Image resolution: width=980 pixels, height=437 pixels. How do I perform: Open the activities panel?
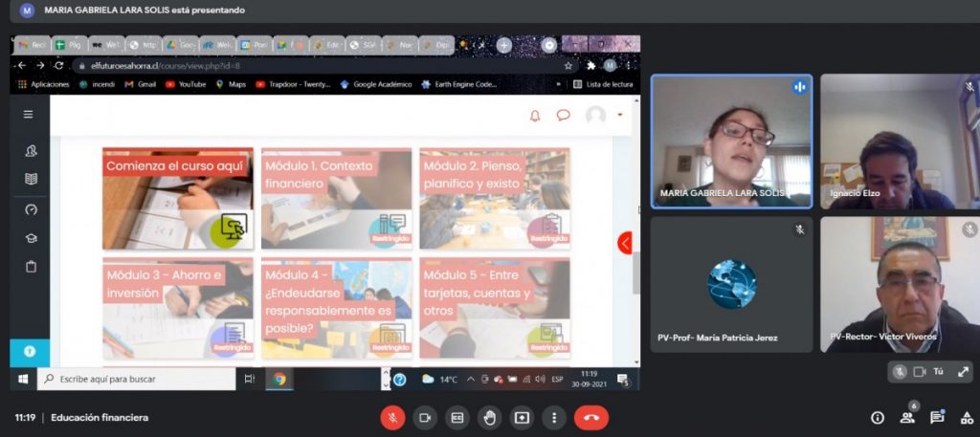[x=965, y=418]
